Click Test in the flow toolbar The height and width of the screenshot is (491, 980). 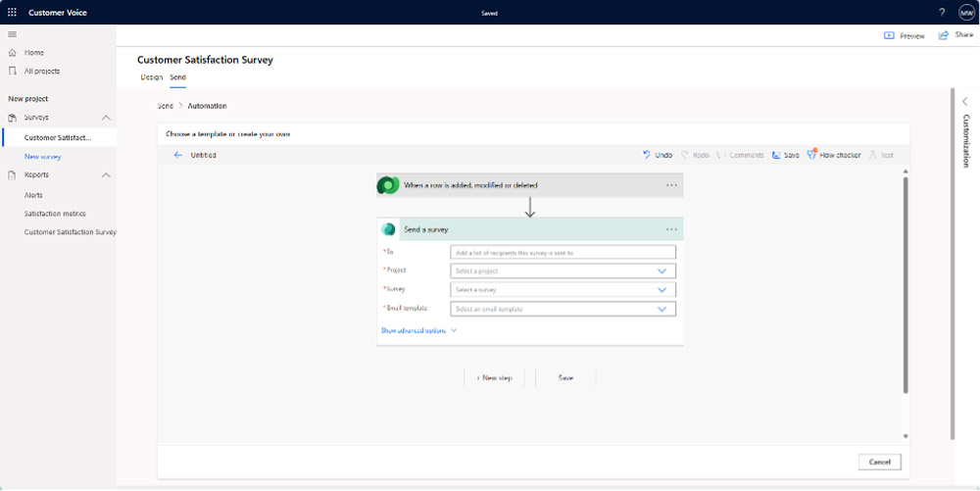(x=881, y=155)
